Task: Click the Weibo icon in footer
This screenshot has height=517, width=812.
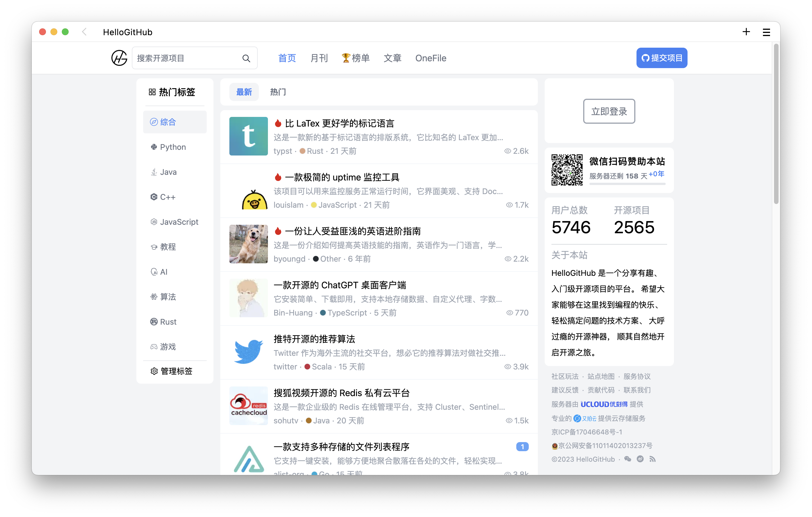Action: click(x=640, y=459)
